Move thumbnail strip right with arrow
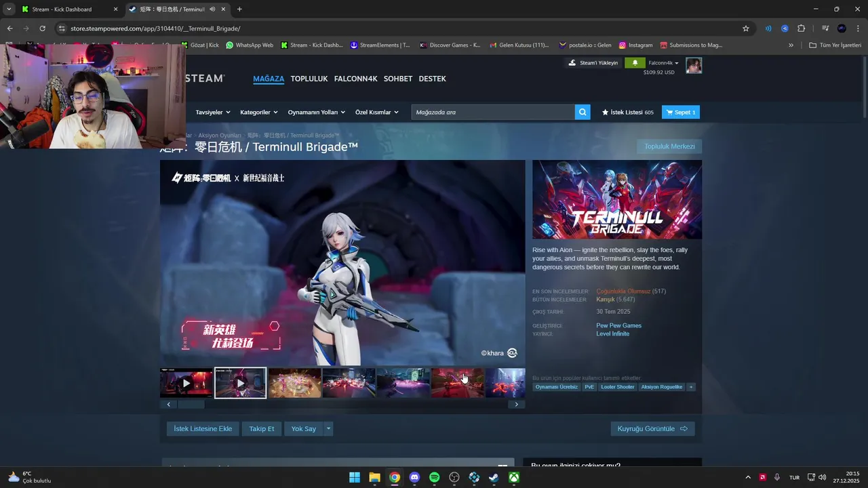 517,405
